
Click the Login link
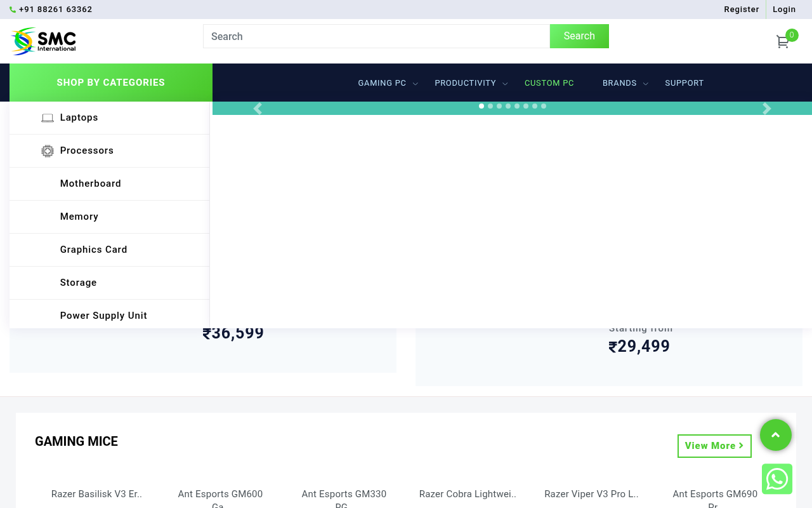pyautogui.click(x=784, y=10)
